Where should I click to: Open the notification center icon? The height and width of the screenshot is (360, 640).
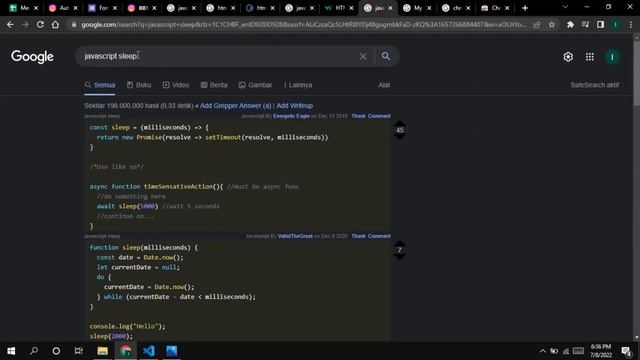coord(627,351)
